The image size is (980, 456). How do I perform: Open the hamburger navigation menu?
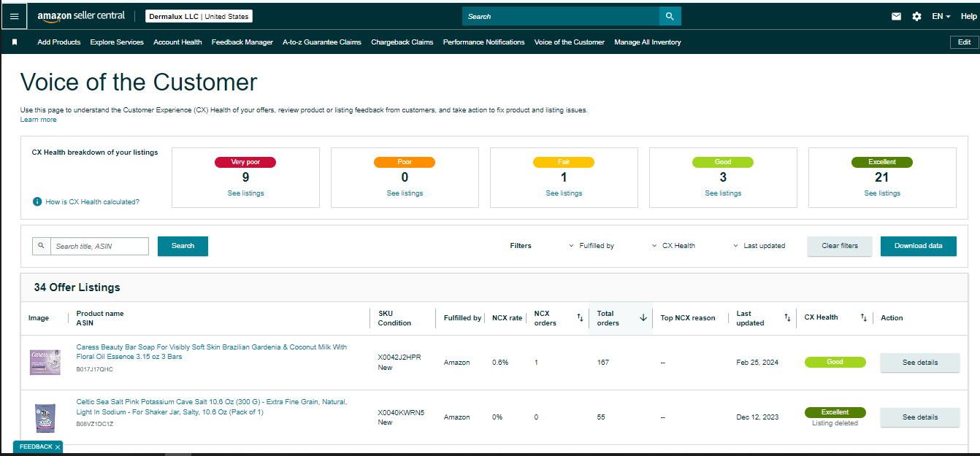point(14,16)
